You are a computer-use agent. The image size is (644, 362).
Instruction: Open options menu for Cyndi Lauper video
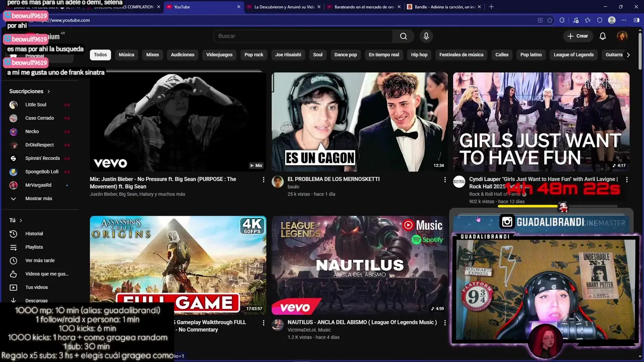click(x=626, y=179)
